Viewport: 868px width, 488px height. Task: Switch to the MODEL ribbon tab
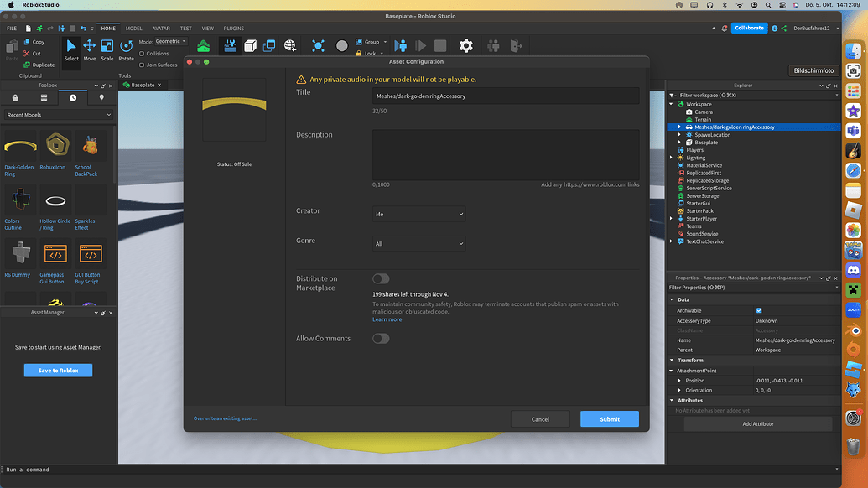pyautogui.click(x=133, y=28)
